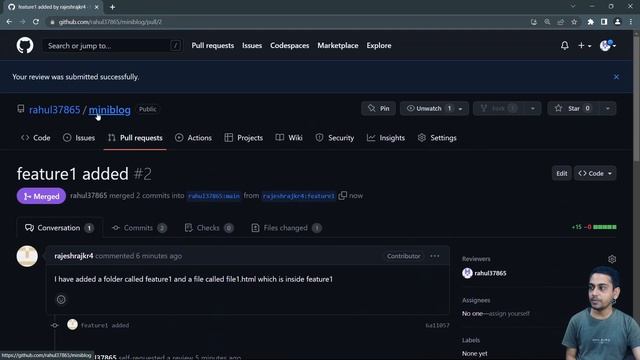This screenshot has width=640, height=360.
Task: Open the browser extensions puzzle icon
Action: (591, 22)
